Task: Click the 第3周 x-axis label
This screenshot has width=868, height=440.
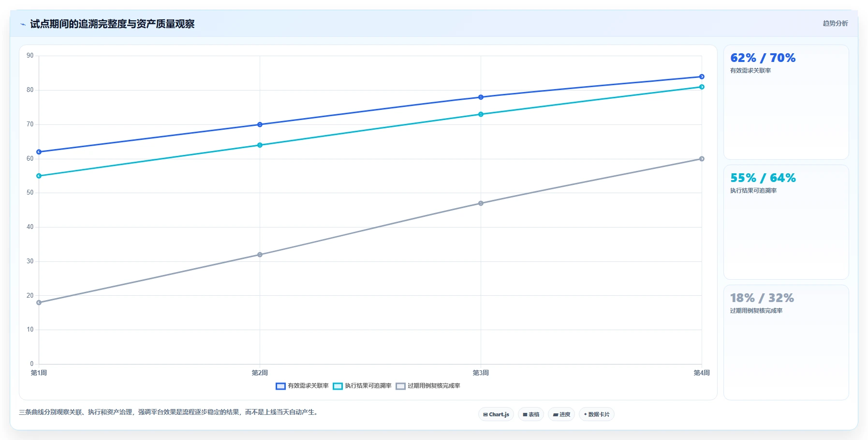Action: tap(481, 373)
